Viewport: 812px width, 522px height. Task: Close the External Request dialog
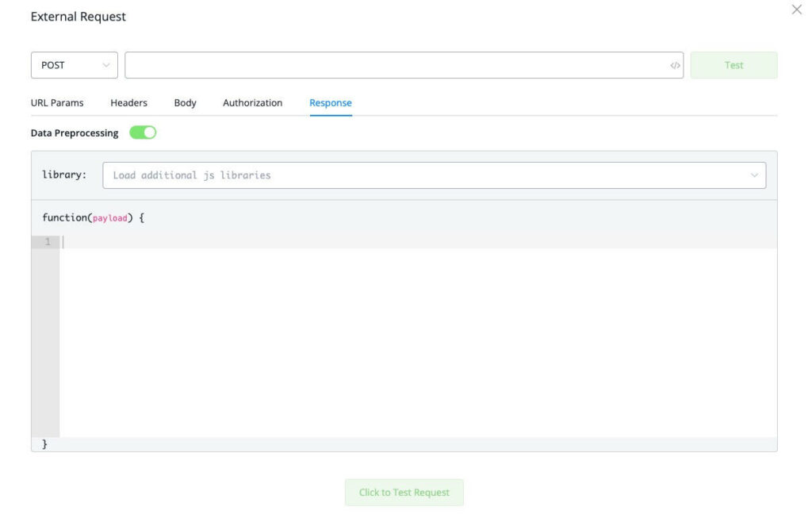click(797, 10)
